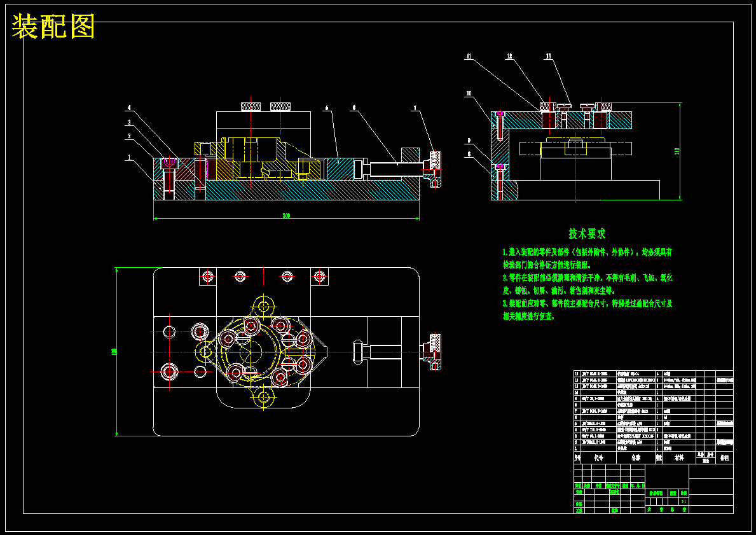Select part balloon number 3 in front view
This screenshot has height=535, width=756.
coord(128,122)
